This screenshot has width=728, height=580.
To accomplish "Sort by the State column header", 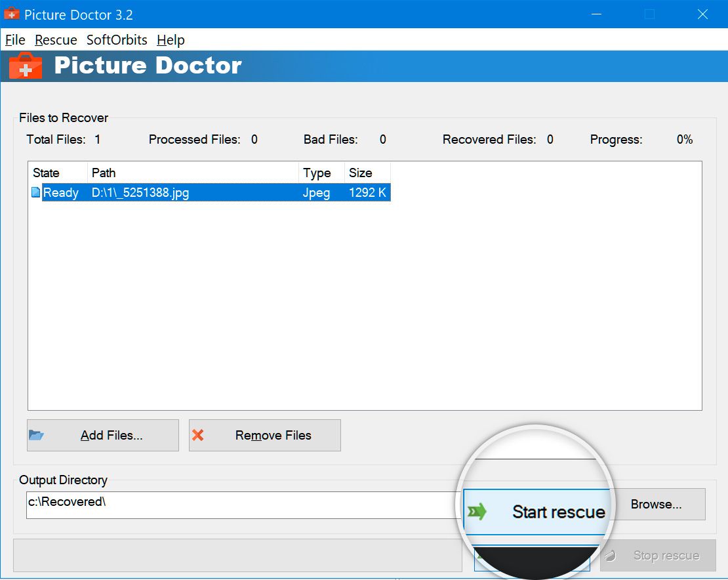I will coord(58,173).
